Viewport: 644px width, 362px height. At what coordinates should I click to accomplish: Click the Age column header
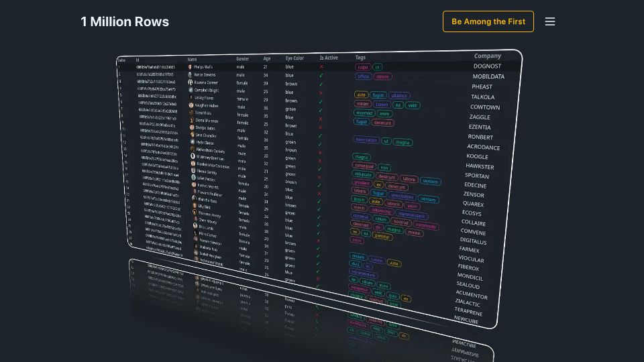click(267, 59)
